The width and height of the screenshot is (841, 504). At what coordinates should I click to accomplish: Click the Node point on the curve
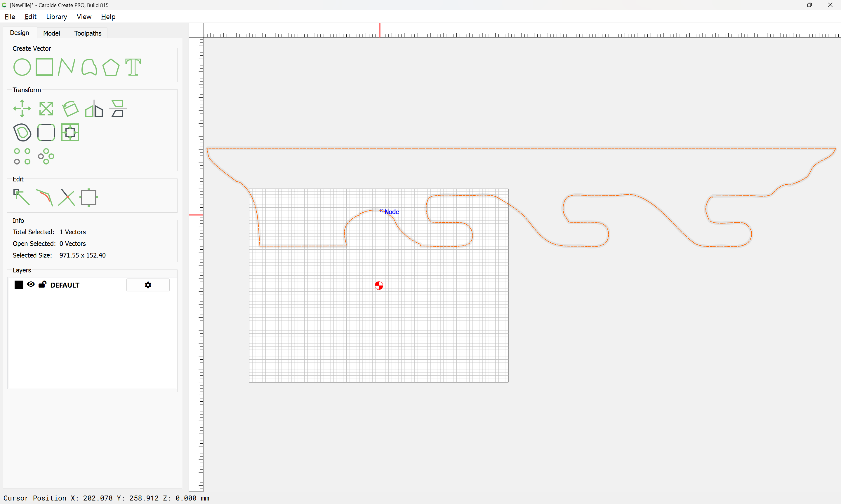(x=381, y=211)
